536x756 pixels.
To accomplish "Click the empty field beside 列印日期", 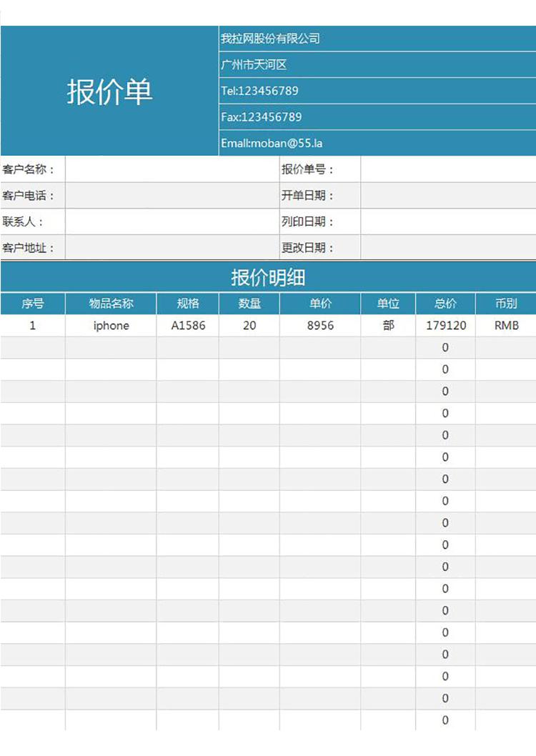I will 447,222.
